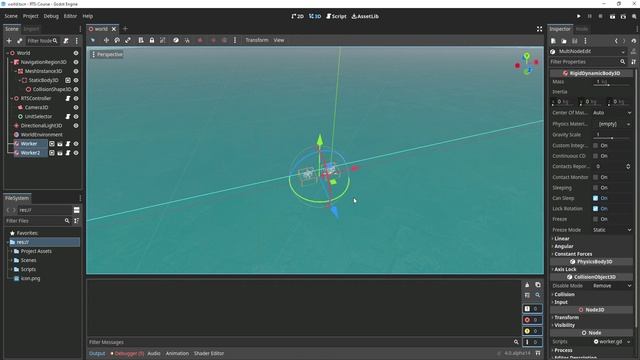Image resolution: width=640 pixels, height=360 pixels.
Task: Click the Inspector new resource icon
Action: coord(553,41)
